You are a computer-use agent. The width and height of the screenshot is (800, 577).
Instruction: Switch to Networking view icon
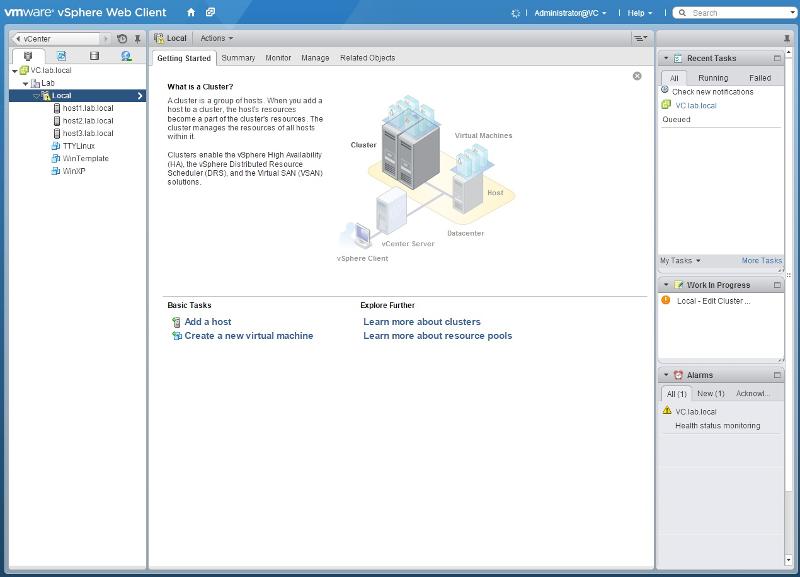click(127, 56)
